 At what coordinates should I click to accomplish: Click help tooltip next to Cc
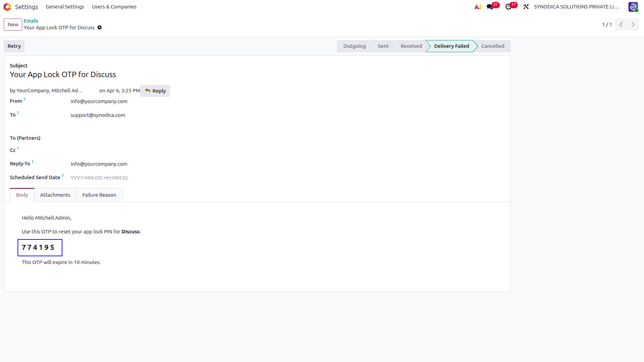(18, 148)
